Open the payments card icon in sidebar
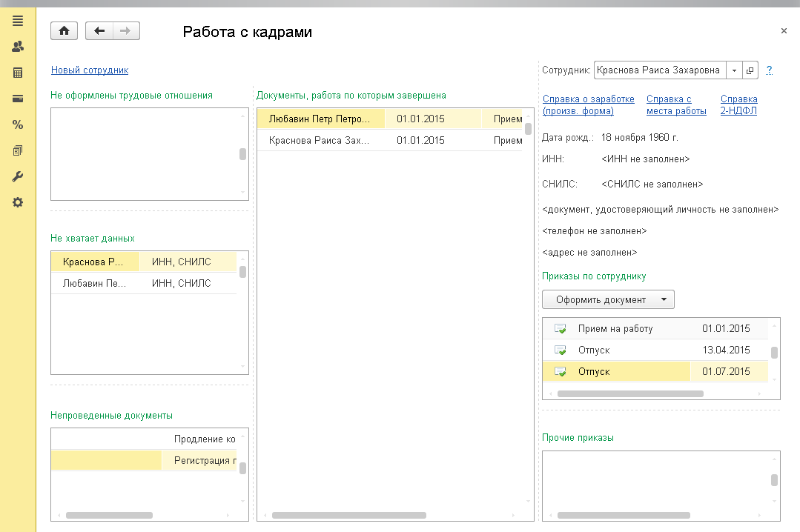Screen dimensions: 800x532 click(18, 99)
